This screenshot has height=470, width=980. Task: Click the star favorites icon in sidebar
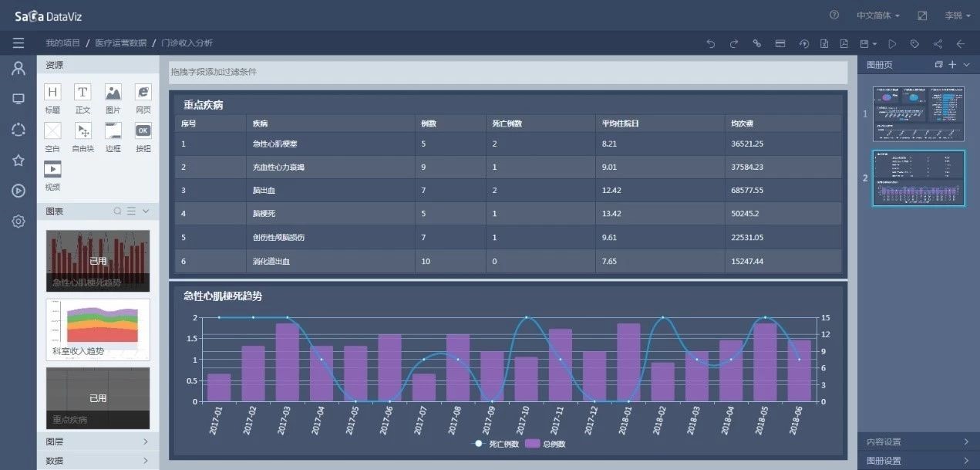[x=19, y=161]
